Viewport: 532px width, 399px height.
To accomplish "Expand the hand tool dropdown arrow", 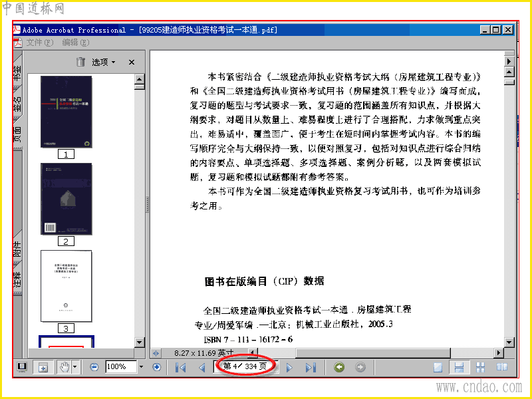I will [74, 367].
